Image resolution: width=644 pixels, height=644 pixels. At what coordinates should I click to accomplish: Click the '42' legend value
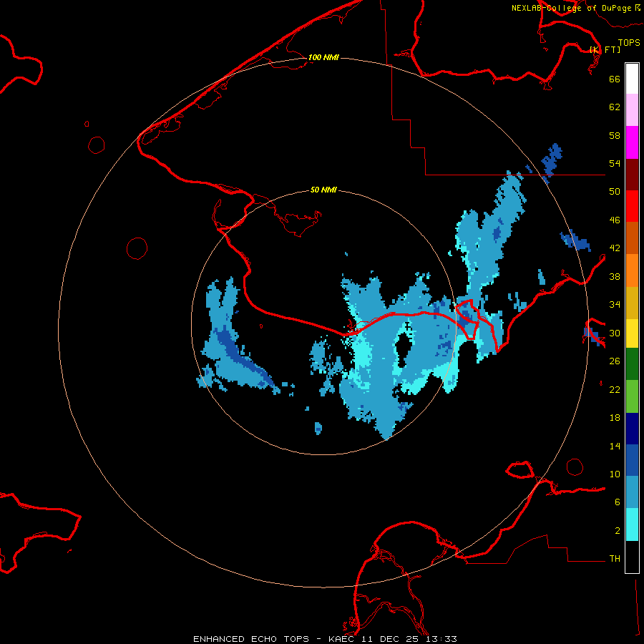615,248
